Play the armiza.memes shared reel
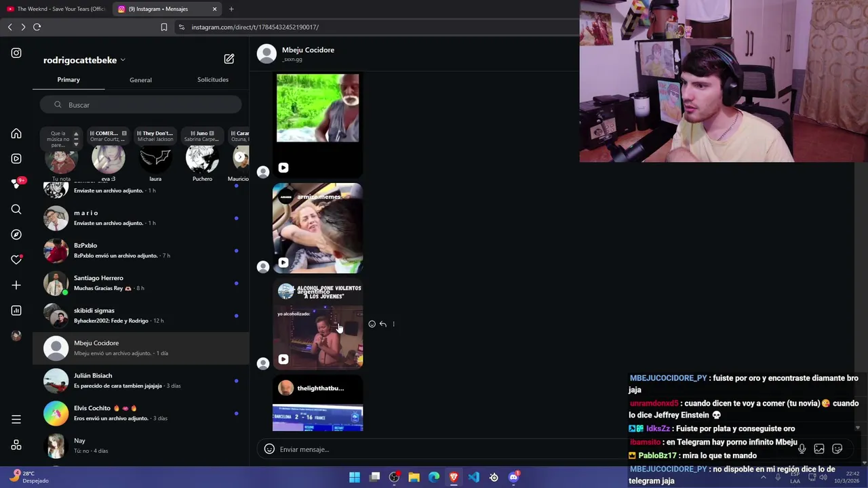868x488 pixels. pos(317,228)
